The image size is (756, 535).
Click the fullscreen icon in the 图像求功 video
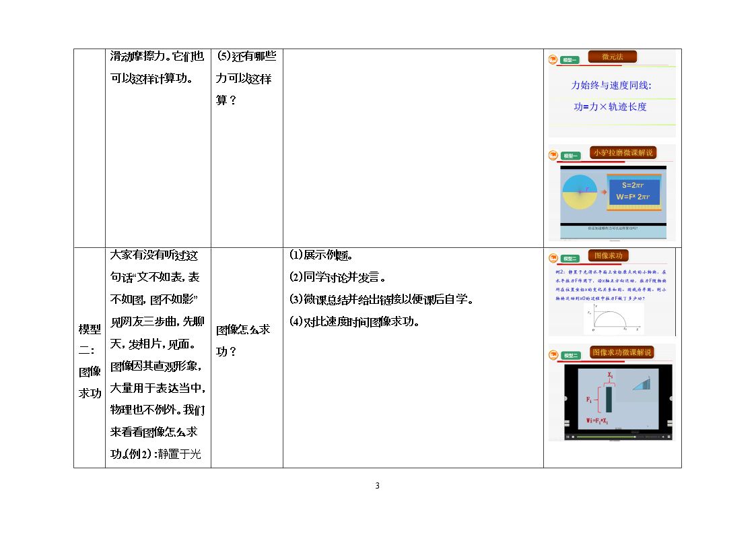click(668, 437)
